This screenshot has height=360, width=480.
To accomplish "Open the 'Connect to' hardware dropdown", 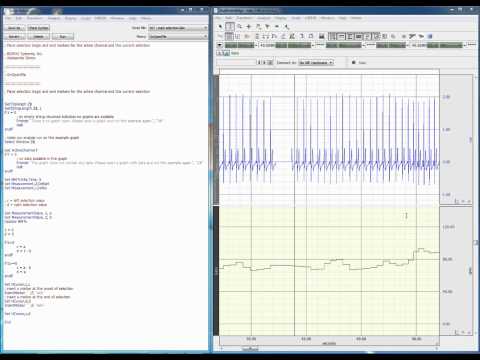I will point(316,63).
